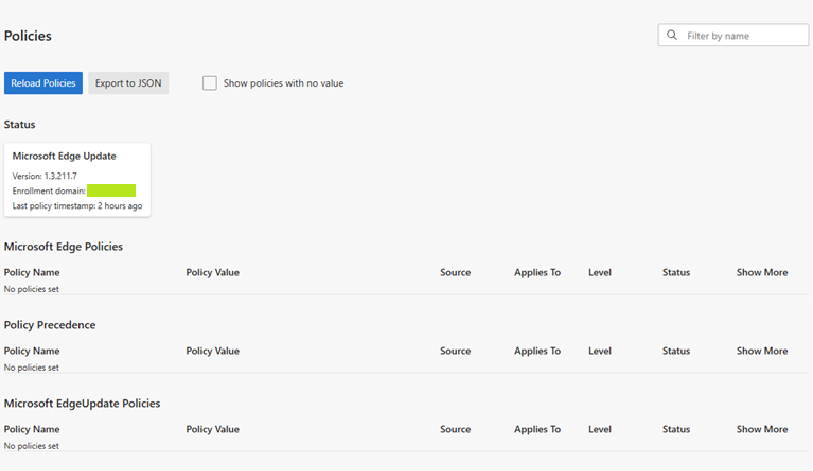Click the Policy Precedence section heading

(x=50, y=325)
